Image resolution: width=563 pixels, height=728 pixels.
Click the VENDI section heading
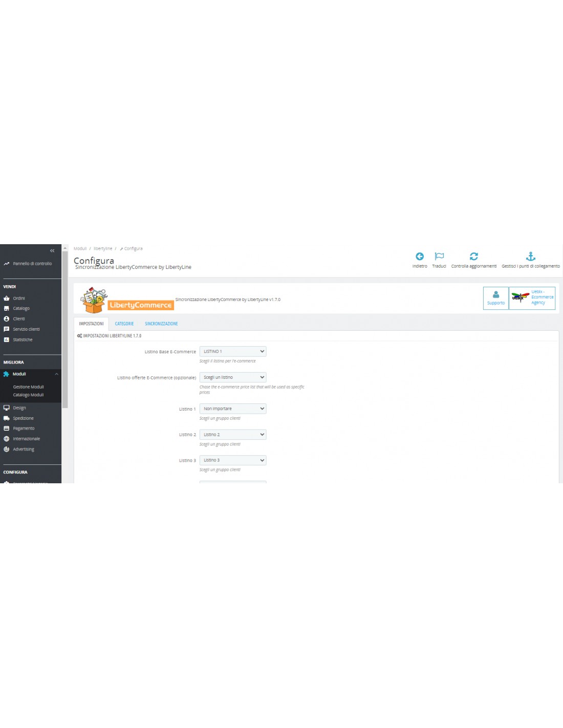coord(10,287)
